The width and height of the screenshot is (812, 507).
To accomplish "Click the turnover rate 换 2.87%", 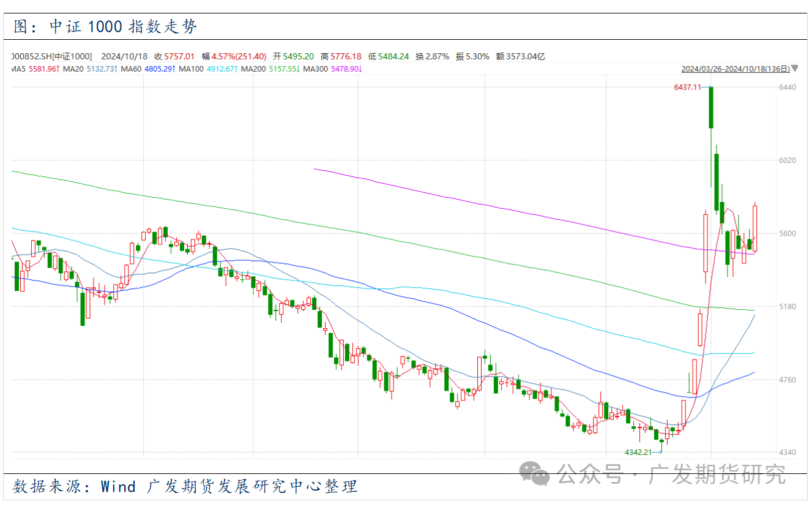I will click(x=433, y=56).
